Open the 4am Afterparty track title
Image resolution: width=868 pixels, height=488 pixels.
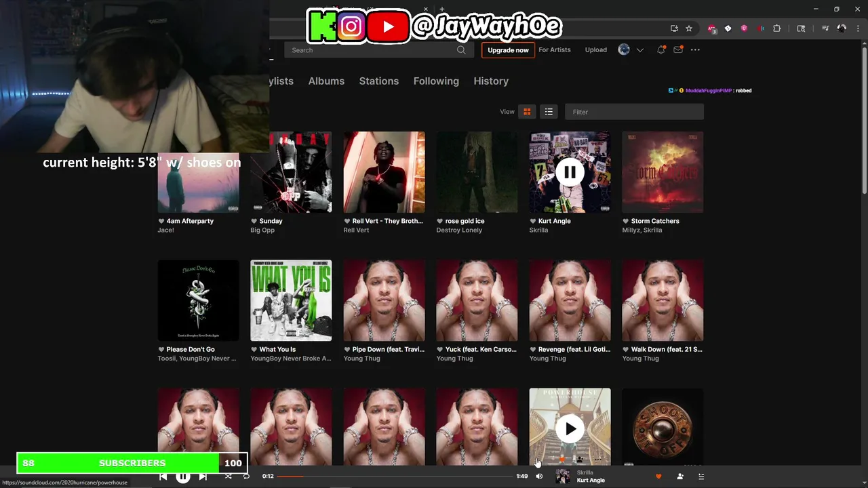click(x=190, y=221)
